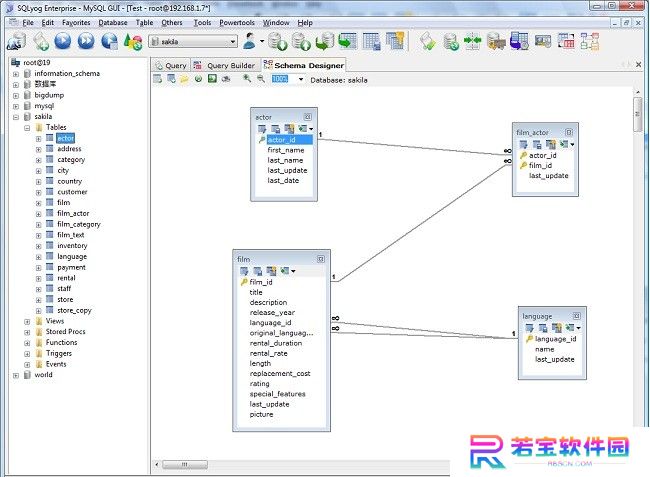This screenshot has height=477, width=650.
Task: Expand the film table tree node
Action: 38,203
